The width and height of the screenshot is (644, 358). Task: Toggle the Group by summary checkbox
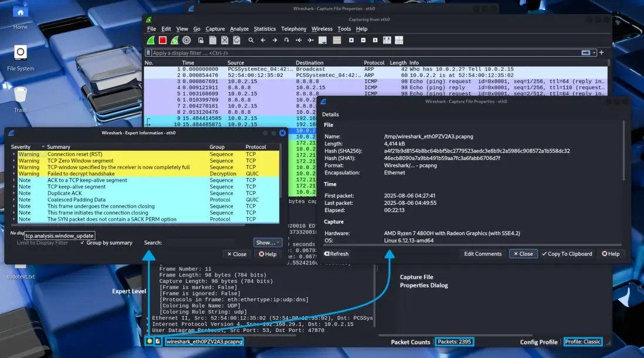pos(82,242)
